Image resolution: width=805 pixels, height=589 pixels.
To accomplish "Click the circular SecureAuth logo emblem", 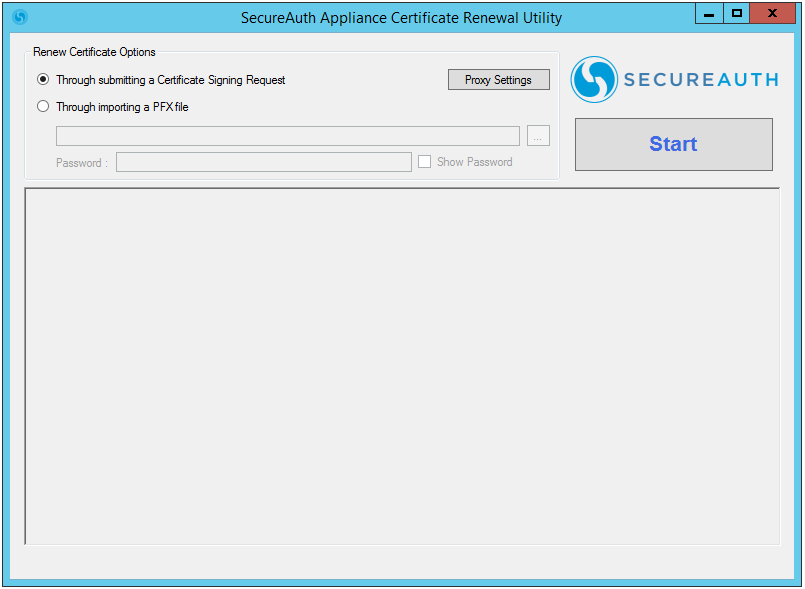I will [x=594, y=79].
